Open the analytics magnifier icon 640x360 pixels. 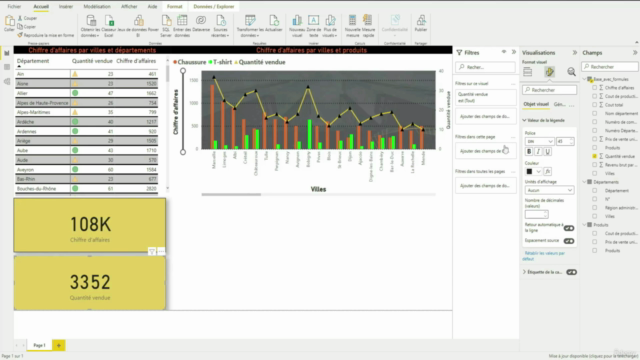click(571, 72)
